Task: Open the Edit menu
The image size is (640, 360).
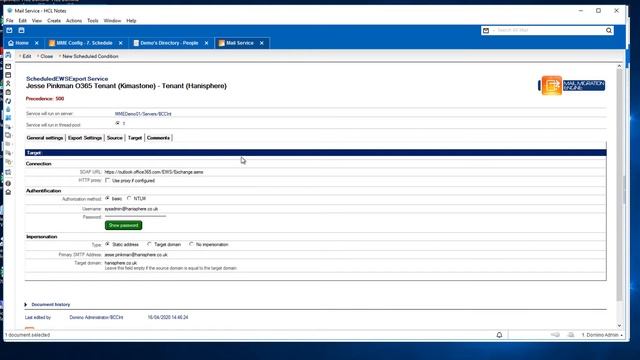Action: tap(22, 20)
